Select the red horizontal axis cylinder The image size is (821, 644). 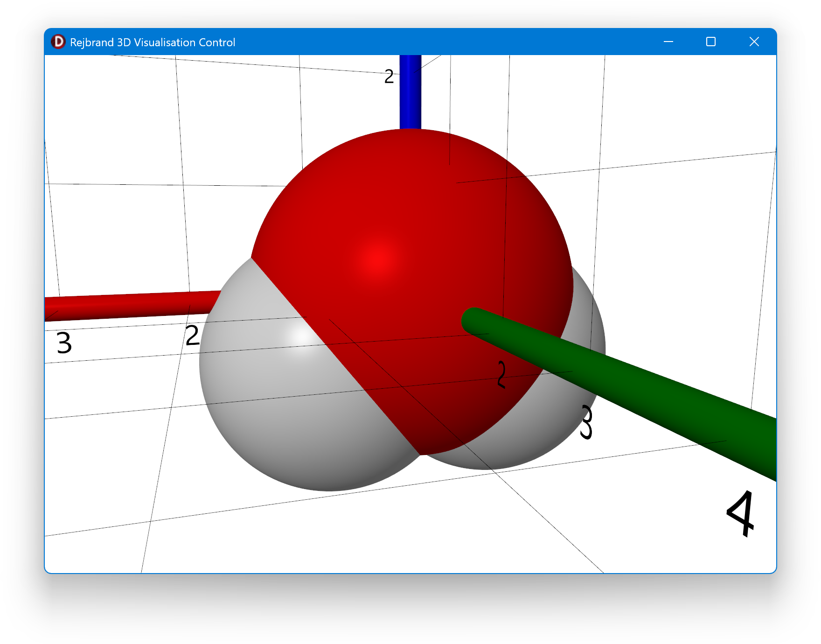coord(131,306)
